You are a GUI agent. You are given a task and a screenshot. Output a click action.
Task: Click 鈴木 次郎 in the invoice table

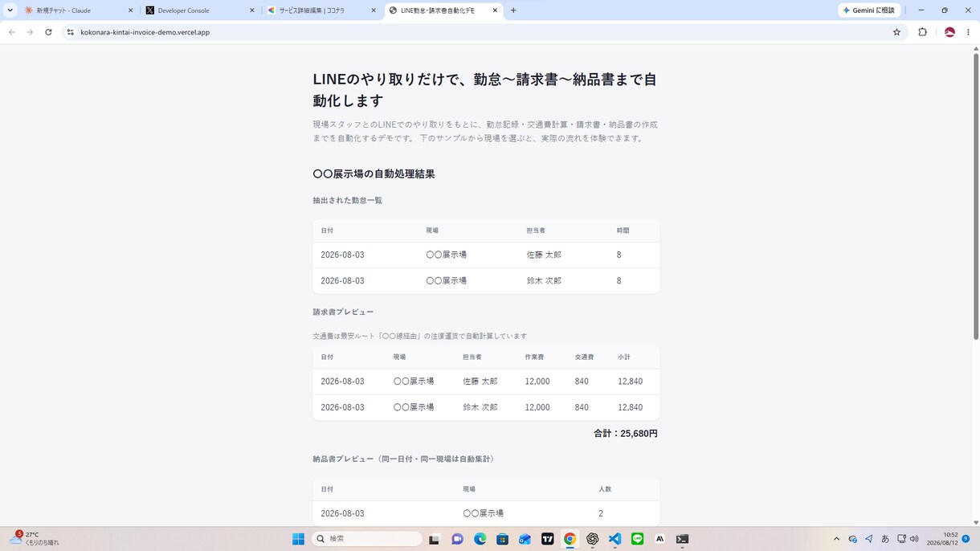(x=480, y=408)
